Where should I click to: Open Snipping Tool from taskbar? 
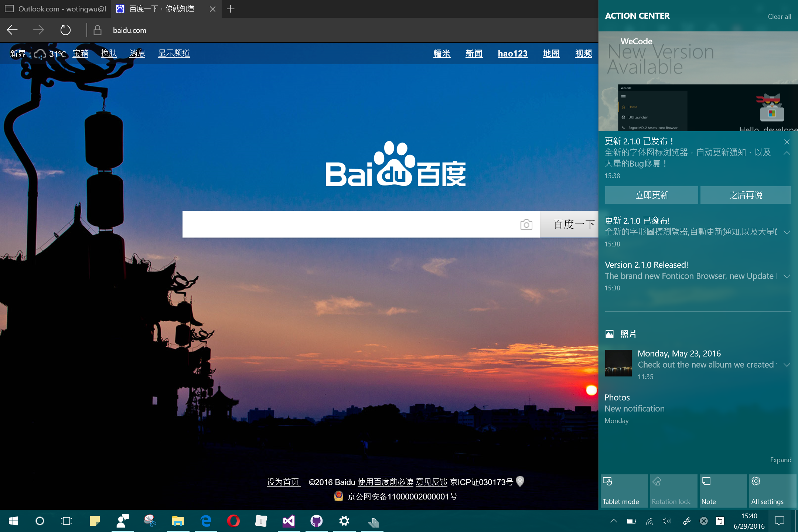pyautogui.click(x=150, y=521)
